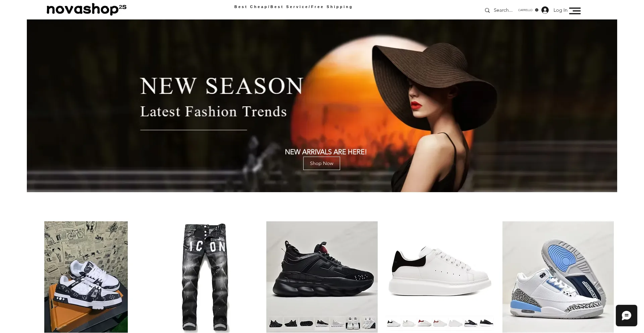Click the NEW SEASON banner headline
644x333 pixels.
point(222,86)
